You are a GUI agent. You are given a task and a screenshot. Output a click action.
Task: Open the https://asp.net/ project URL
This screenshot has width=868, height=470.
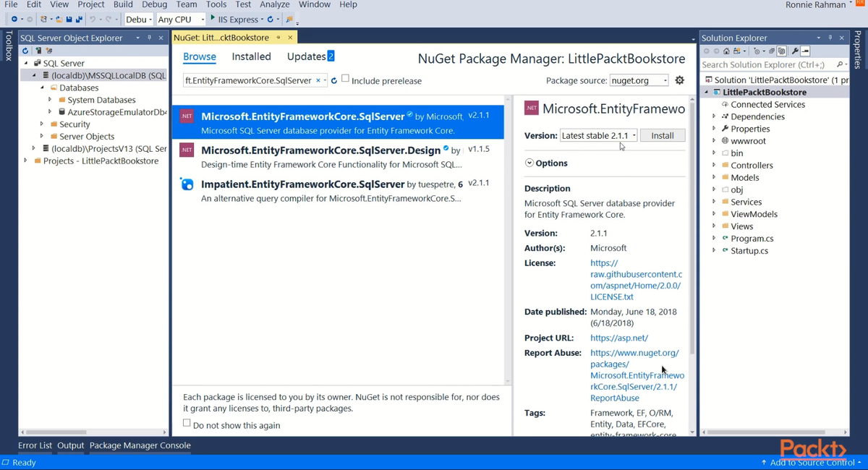(619, 338)
